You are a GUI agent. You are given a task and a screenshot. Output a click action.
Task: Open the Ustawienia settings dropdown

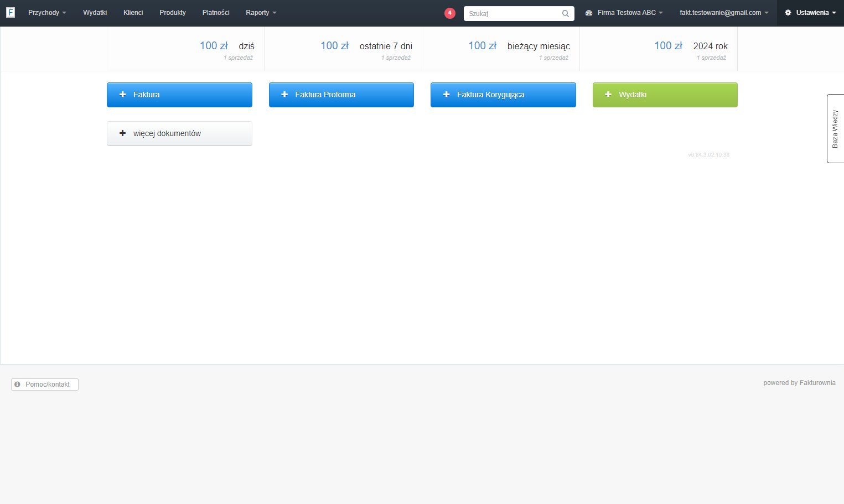tap(810, 13)
